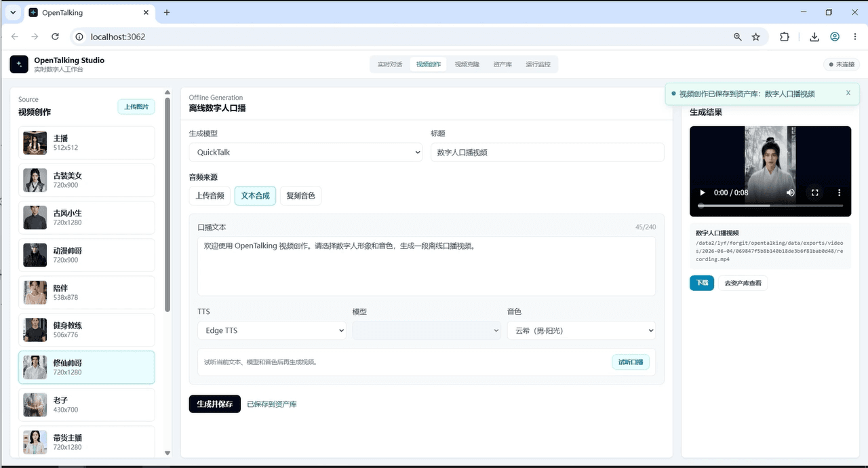Click the 试听口播 button
Screen dimensions: 868x468
point(631,362)
